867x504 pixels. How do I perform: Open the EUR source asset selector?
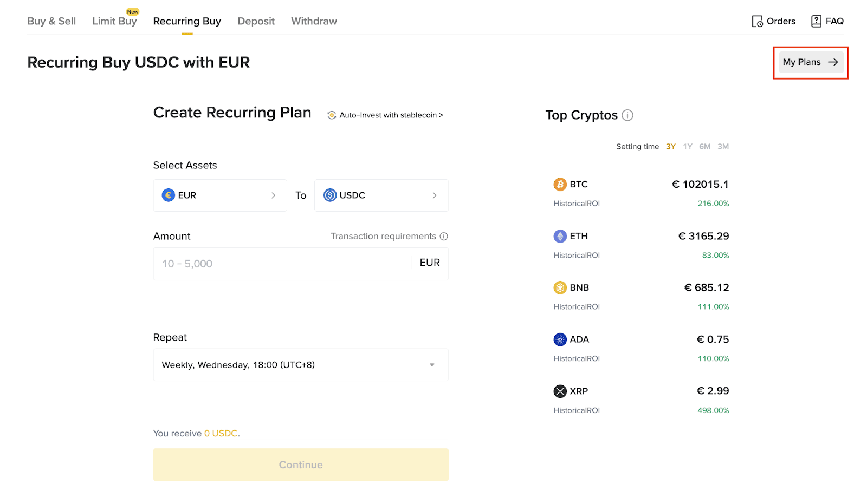[220, 195]
